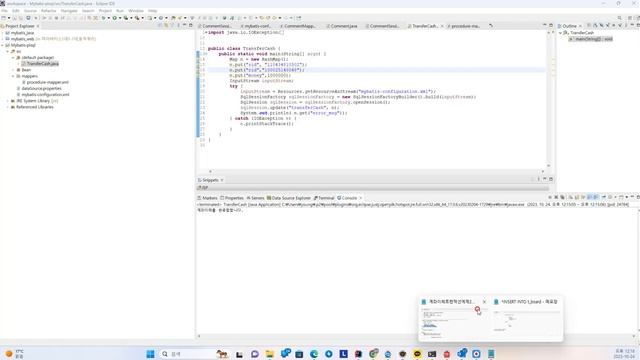Open the File menu
640x360 pixels.
click(x=4, y=11)
